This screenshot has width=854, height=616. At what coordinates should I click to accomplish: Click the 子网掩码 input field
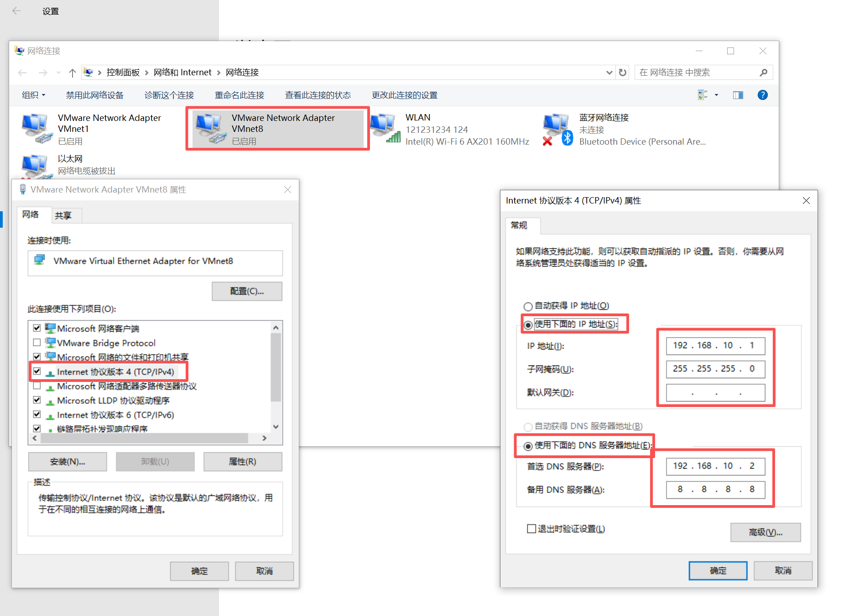(715, 369)
